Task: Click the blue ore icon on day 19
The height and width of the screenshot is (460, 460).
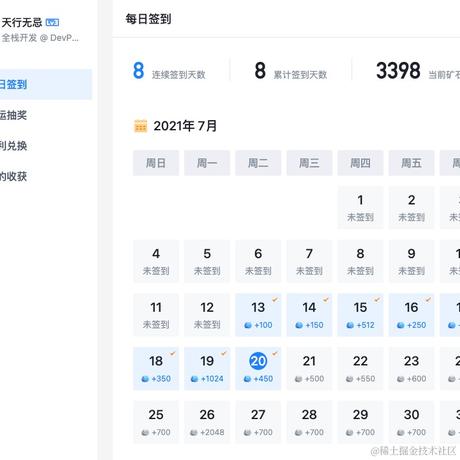Action: coord(194,379)
